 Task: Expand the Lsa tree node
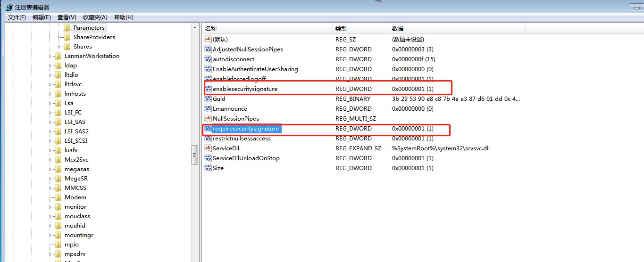tap(51, 103)
